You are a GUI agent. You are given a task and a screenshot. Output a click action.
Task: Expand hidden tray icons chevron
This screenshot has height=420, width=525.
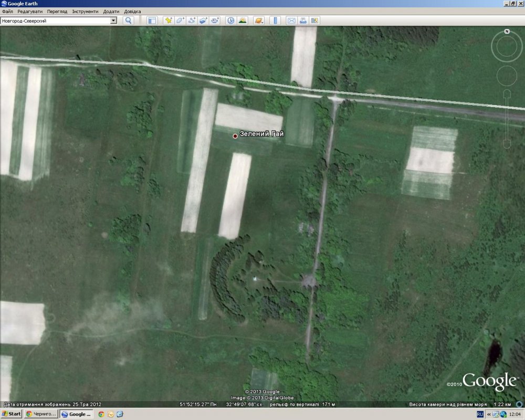pyautogui.click(x=489, y=414)
